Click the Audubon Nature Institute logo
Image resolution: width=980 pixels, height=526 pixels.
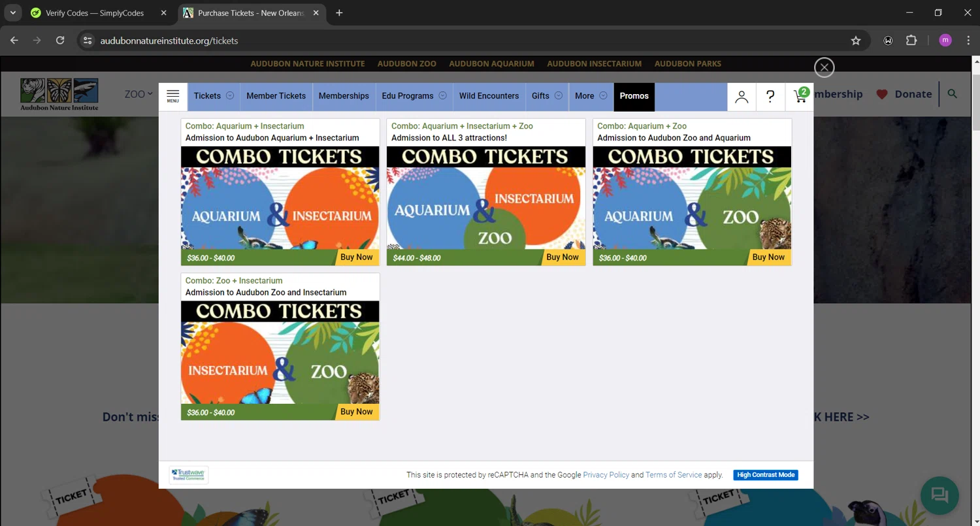(x=59, y=94)
